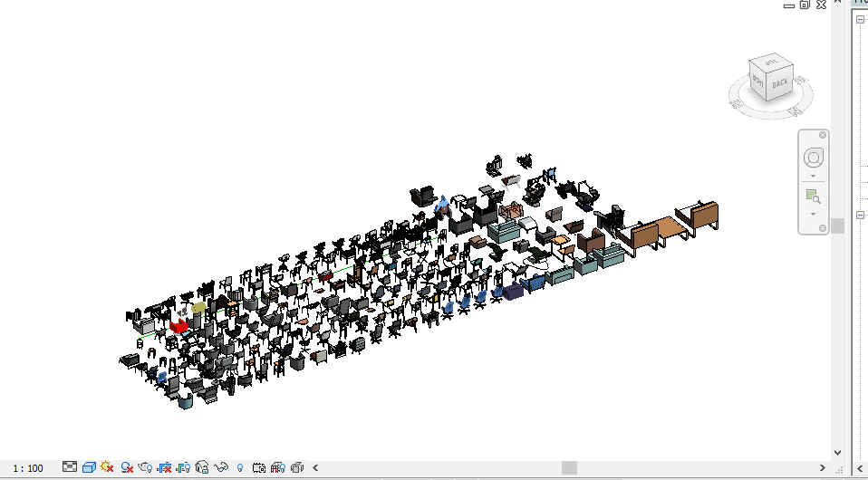Open Temporary View Properties icon

pyautogui.click(x=259, y=467)
